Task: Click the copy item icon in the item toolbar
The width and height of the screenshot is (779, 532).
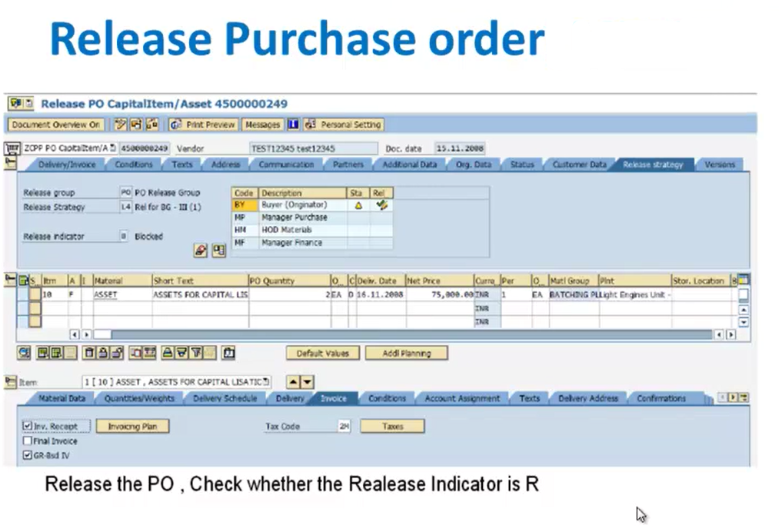Action: coord(135,353)
